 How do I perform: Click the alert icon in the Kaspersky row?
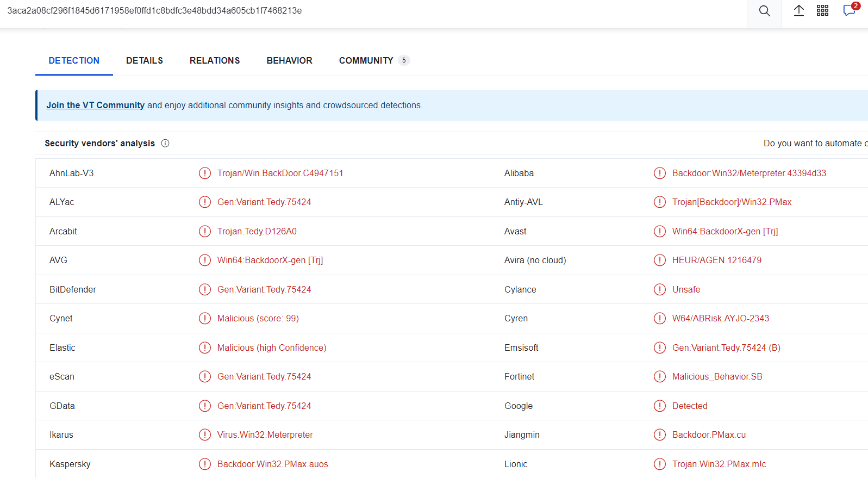[x=205, y=464]
